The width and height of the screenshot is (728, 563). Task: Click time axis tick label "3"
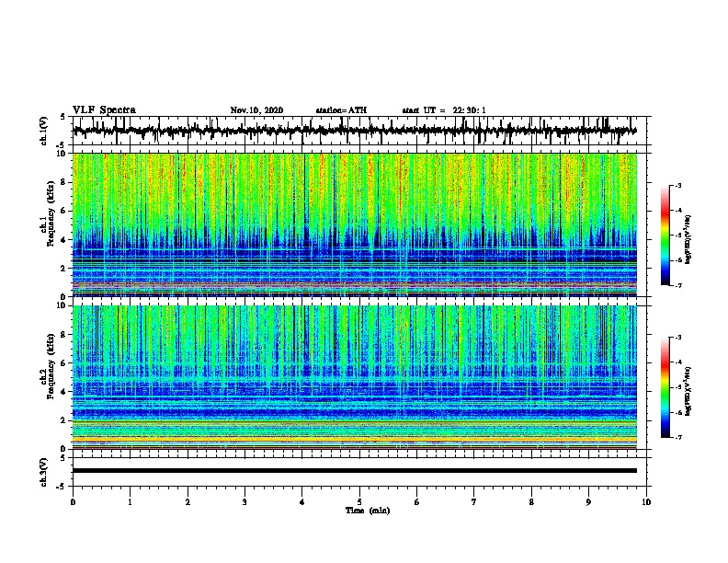pyautogui.click(x=245, y=502)
